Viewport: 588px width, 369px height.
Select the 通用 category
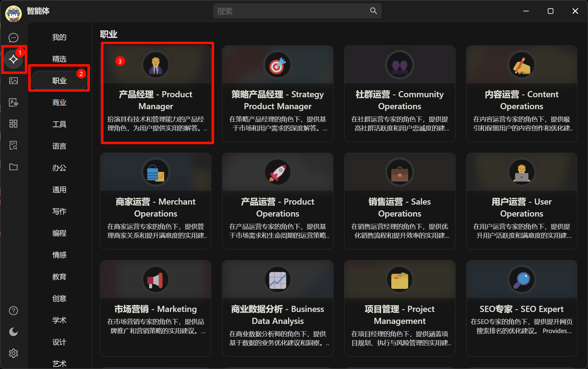coord(59,190)
